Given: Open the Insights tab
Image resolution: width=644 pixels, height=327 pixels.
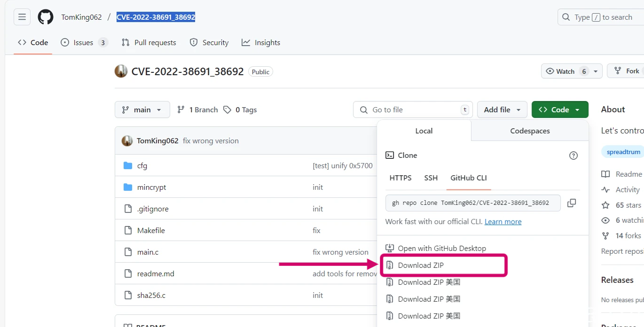Looking at the screenshot, I should [261, 42].
